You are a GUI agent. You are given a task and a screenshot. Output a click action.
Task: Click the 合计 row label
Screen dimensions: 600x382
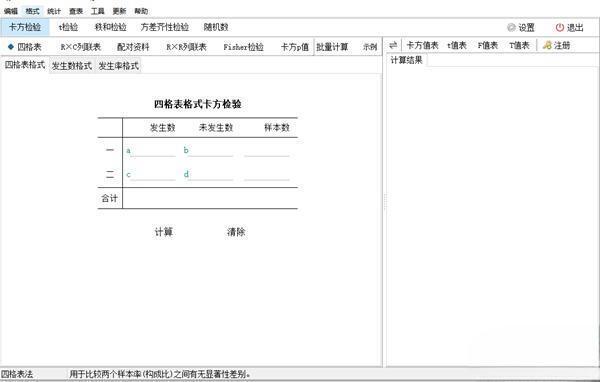click(x=109, y=198)
